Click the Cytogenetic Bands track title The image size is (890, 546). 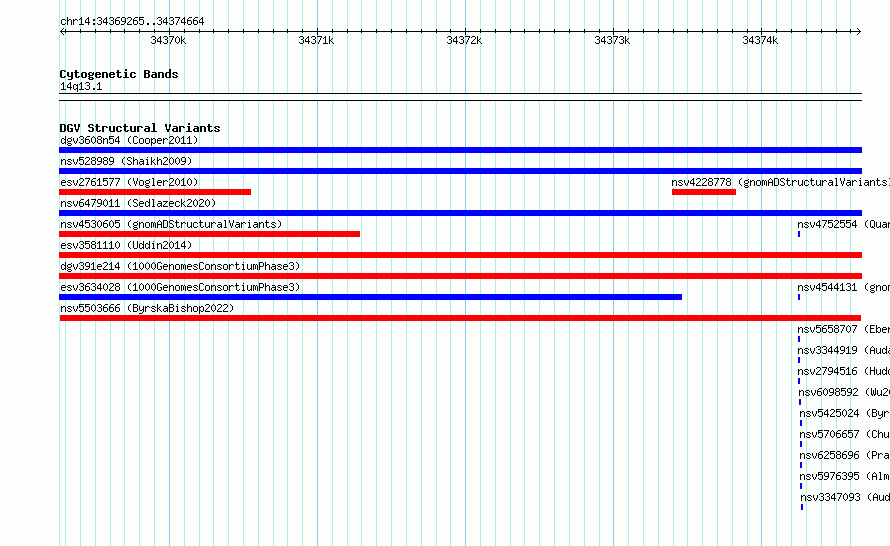pos(119,74)
